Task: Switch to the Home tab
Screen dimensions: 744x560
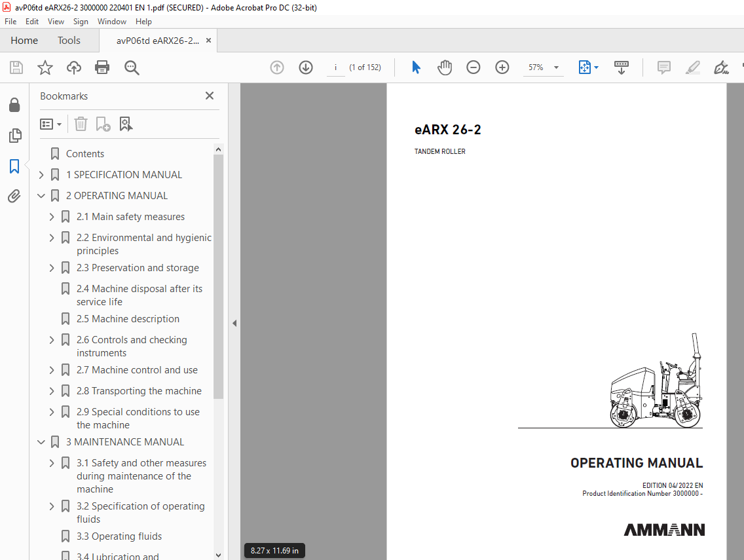Action: tap(24, 41)
